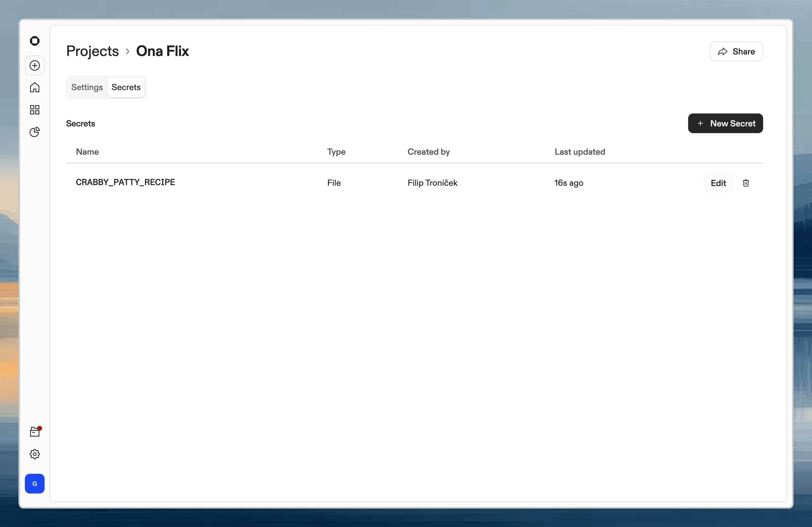Delete the CRABBY_PATTY_RECIPE secret via trash icon

pyautogui.click(x=746, y=183)
